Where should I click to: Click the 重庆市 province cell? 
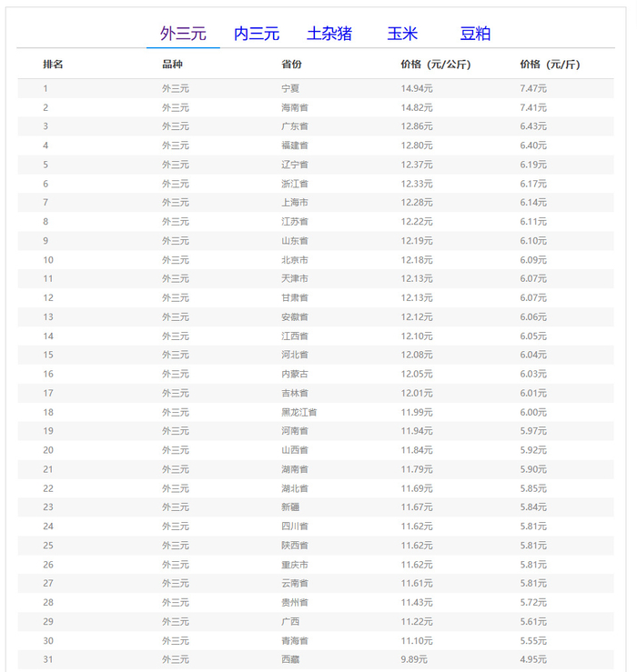click(x=295, y=565)
